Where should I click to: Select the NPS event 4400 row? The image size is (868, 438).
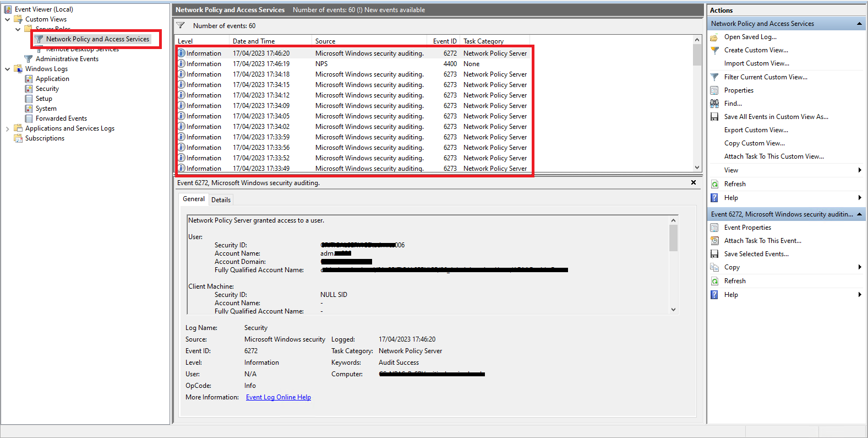coord(352,64)
